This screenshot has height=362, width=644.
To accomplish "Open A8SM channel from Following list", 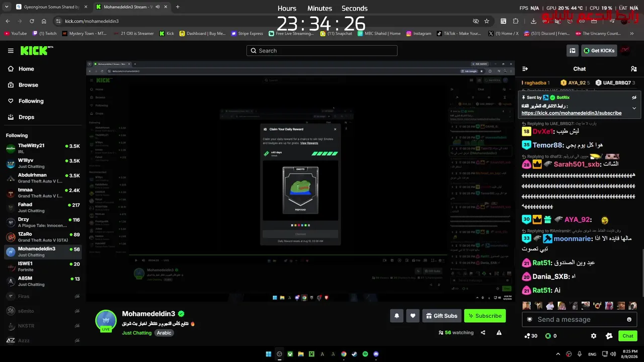I will click(43, 281).
